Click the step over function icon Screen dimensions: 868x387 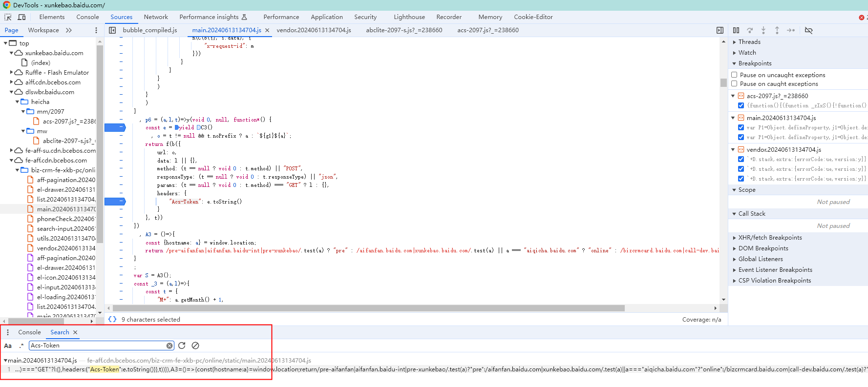750,30
